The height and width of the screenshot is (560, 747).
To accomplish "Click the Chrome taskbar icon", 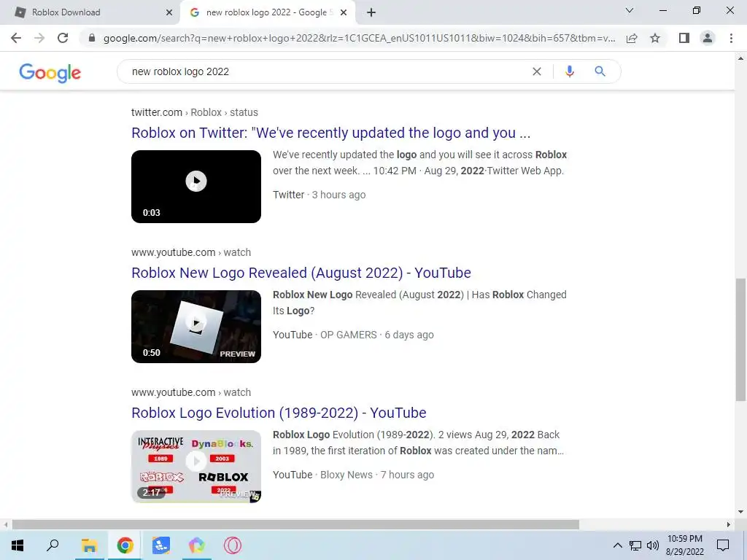I will pos(125,545).
